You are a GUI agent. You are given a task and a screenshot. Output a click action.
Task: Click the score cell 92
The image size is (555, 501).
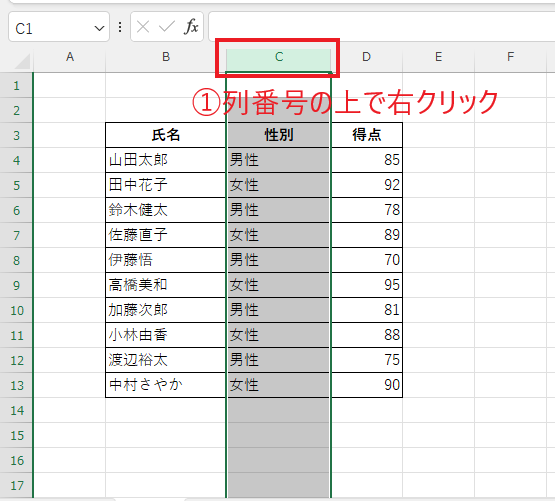pos(366,186)
